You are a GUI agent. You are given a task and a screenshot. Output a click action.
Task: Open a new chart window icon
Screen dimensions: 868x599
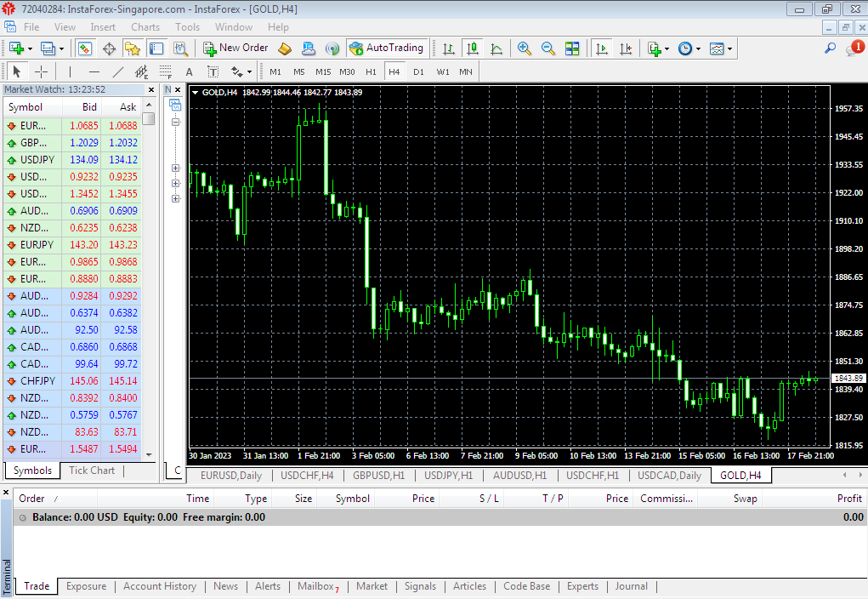pyautogui.click(x=16, y=48)
